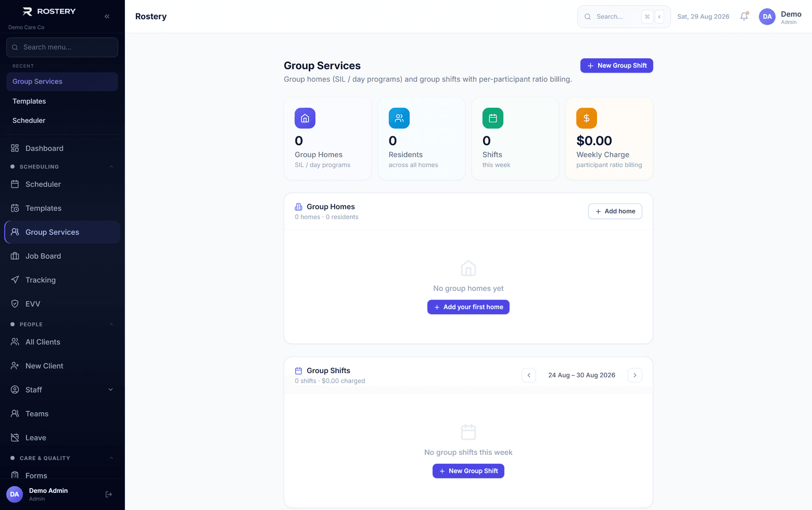Click New Group Shift at the top

point(617,66)
